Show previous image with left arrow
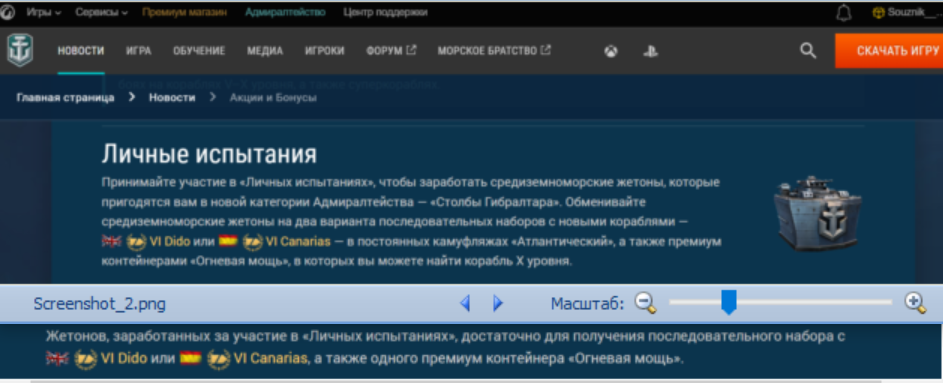The width and height of the screenshot is (943, 383). point(465,303)
